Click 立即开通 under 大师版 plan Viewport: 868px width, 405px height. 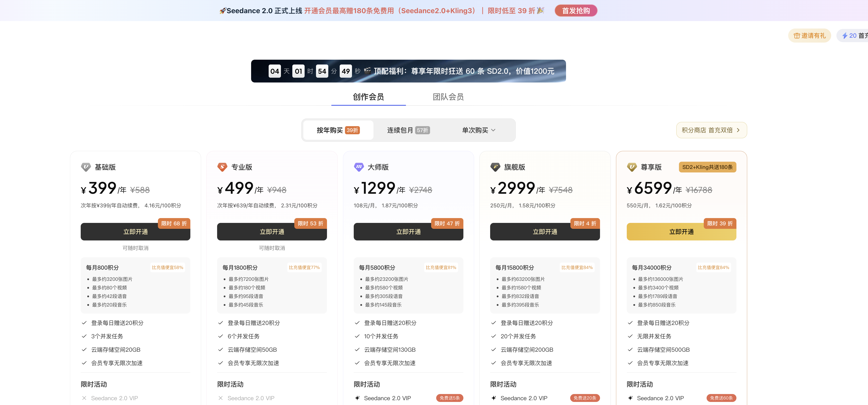coord(408,232)
